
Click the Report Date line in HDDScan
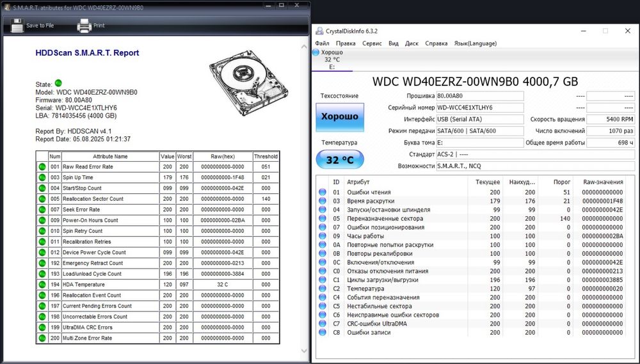[83, 139]
